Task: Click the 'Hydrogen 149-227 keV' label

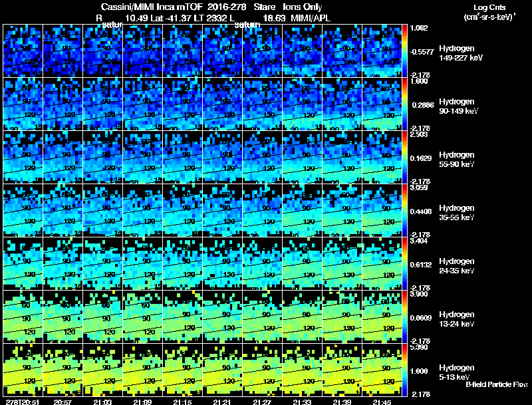Action: [461, 53]
